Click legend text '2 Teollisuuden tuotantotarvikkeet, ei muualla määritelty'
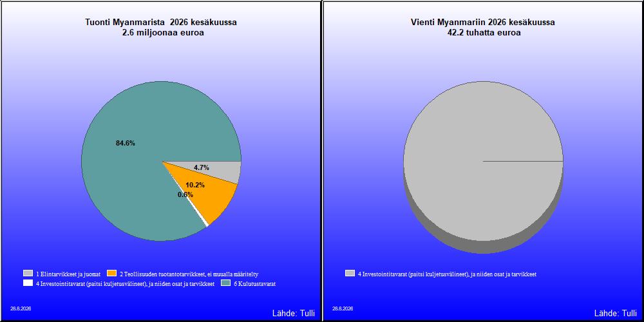This screenshot has height=322, width=644. coord(189,274)
